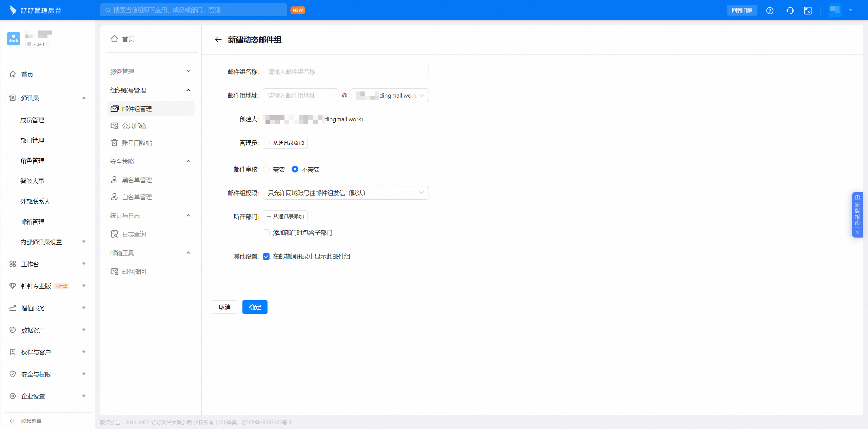Focus the top search box

194,10
